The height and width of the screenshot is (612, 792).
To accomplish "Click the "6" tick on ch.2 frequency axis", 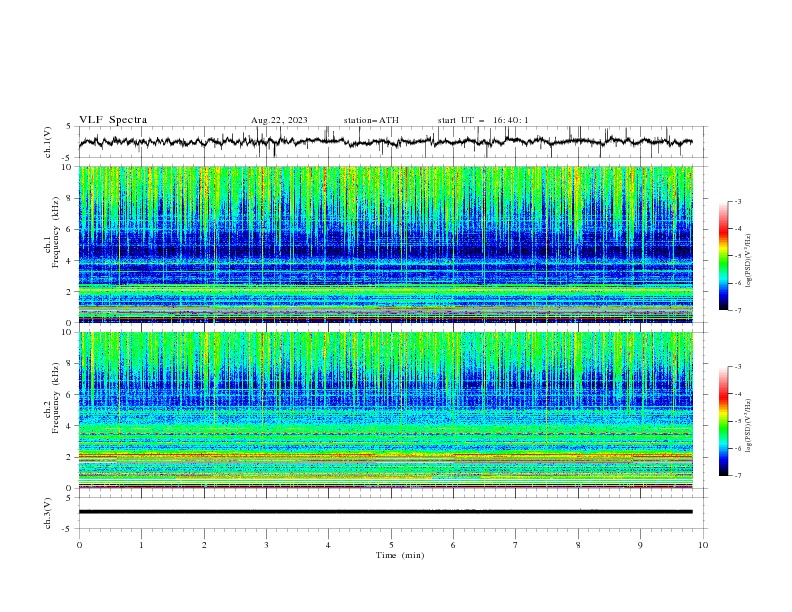I will 70,395.
